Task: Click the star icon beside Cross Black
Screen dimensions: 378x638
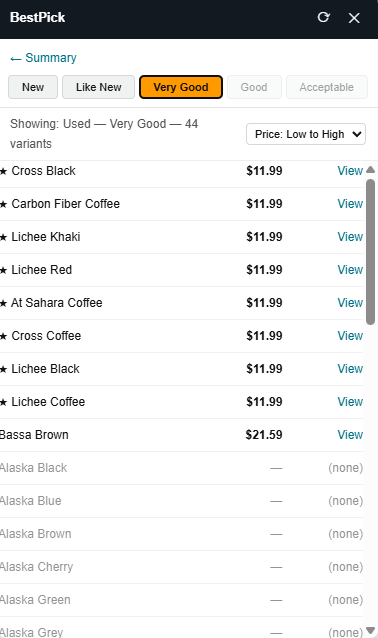Action: click(x=4, y=171)
